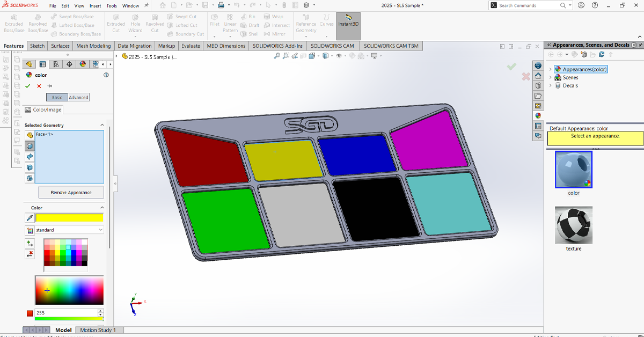Image resolution: width=644 pixels, height=337 pixels.
Task: Click the green OK checkmark in color panel
Action: [x=28, y=86]
